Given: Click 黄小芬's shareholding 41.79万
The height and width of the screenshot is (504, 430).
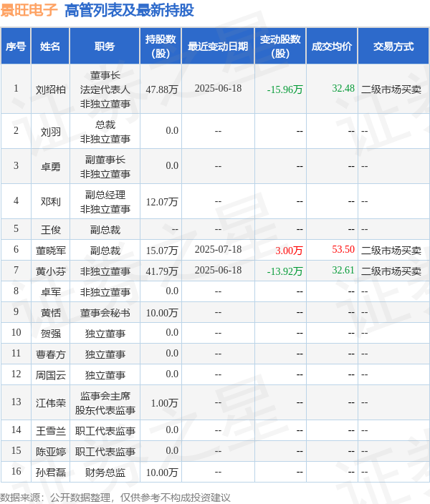Looking at the screenshot, I should (162, 271).
